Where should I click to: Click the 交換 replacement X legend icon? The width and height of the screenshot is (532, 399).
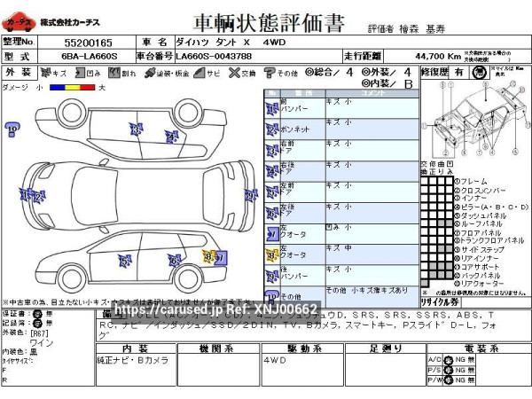click(x=234, y=73)
